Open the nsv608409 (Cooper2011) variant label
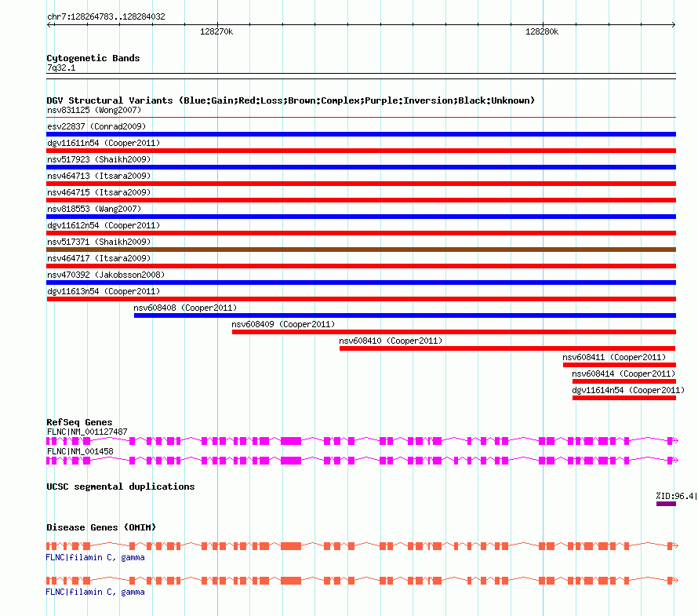 (283, 324)
